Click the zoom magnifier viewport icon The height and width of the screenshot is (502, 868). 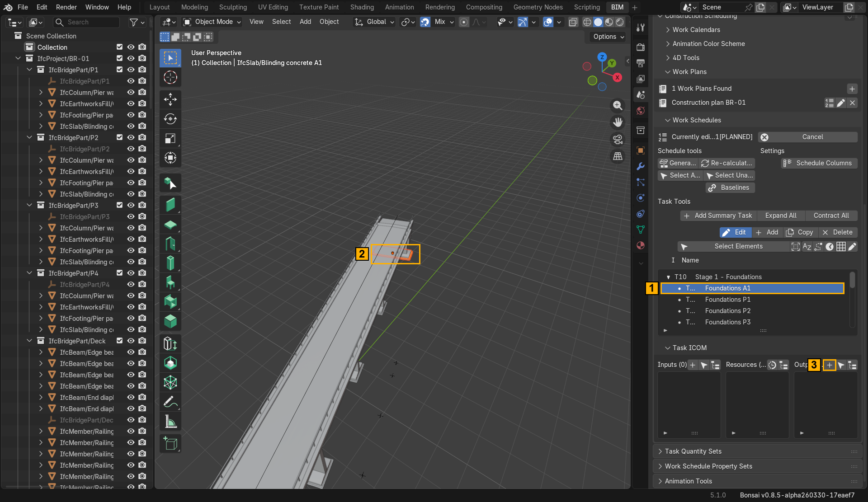click(x=618, y=105)
